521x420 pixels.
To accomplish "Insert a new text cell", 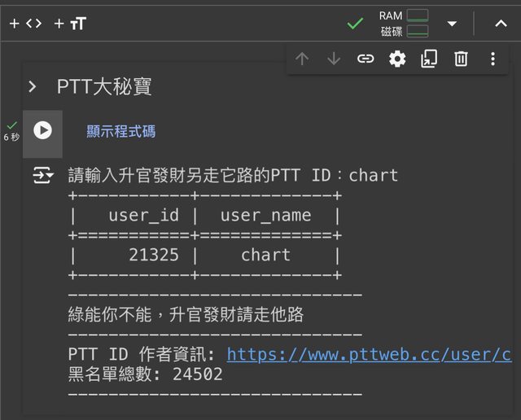I will [70, 24].
